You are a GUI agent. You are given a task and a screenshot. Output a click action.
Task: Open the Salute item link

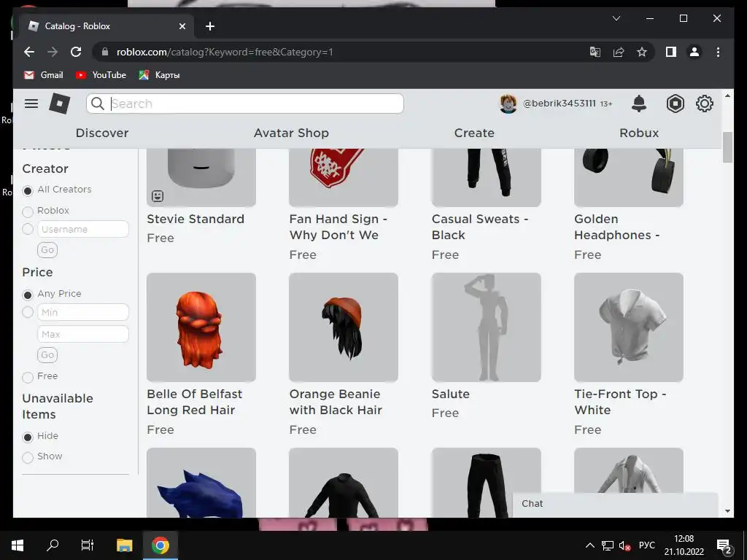[450, 394]
